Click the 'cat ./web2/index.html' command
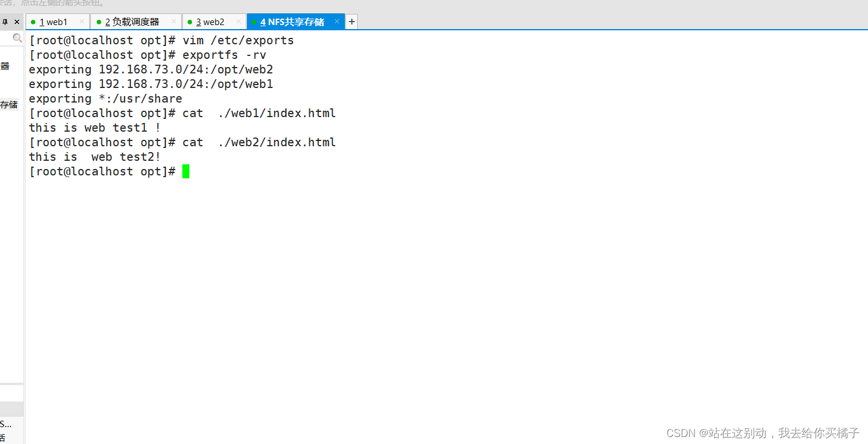The height and width of the screenshot is (444, 868). (x=259, y=142)
